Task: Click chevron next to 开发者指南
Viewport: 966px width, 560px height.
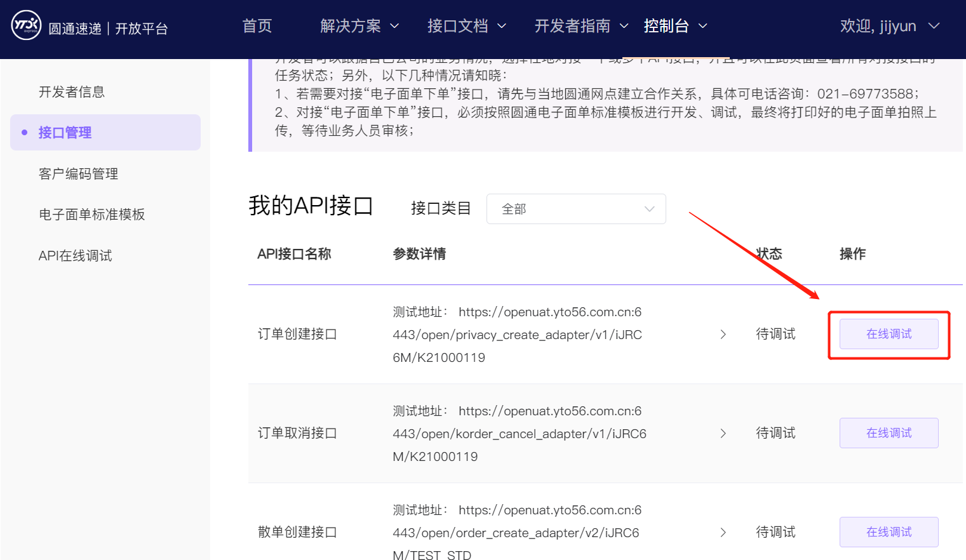Action: click(624, 26)
